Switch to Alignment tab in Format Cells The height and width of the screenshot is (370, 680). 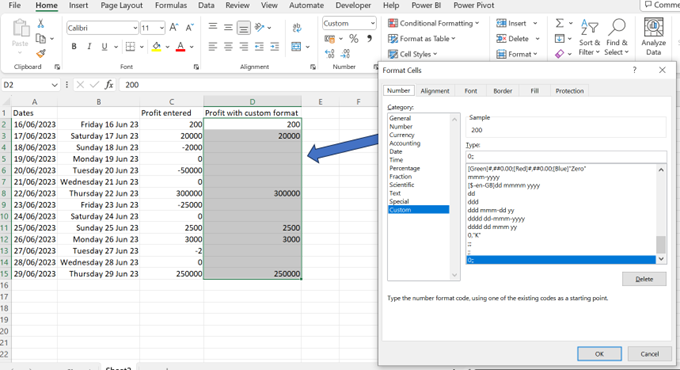[x=435, y=91]
